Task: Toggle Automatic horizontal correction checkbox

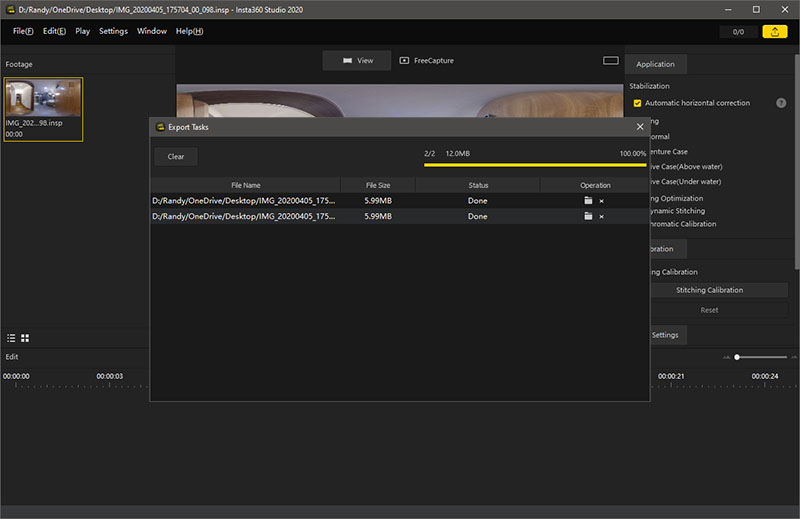Action: (637, 103)
